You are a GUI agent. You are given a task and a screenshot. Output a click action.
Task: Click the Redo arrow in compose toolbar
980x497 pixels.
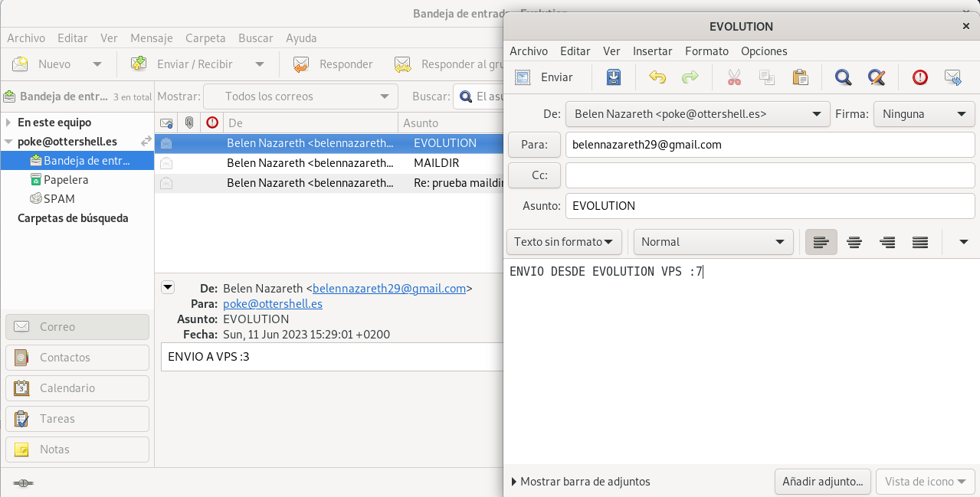pyautogui.click(x=690, y=77)
